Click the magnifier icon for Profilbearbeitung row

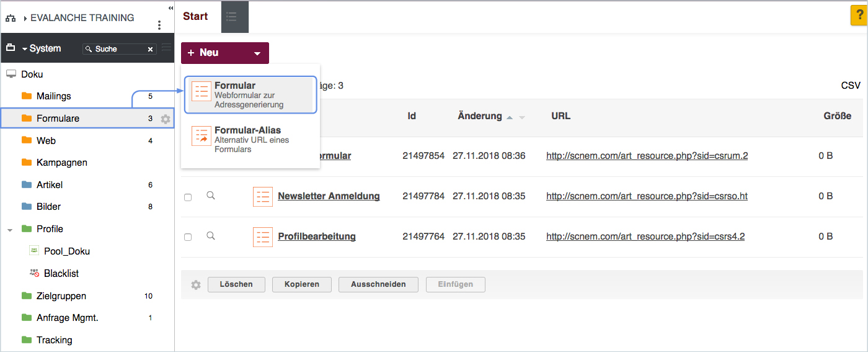coord(211,236)
